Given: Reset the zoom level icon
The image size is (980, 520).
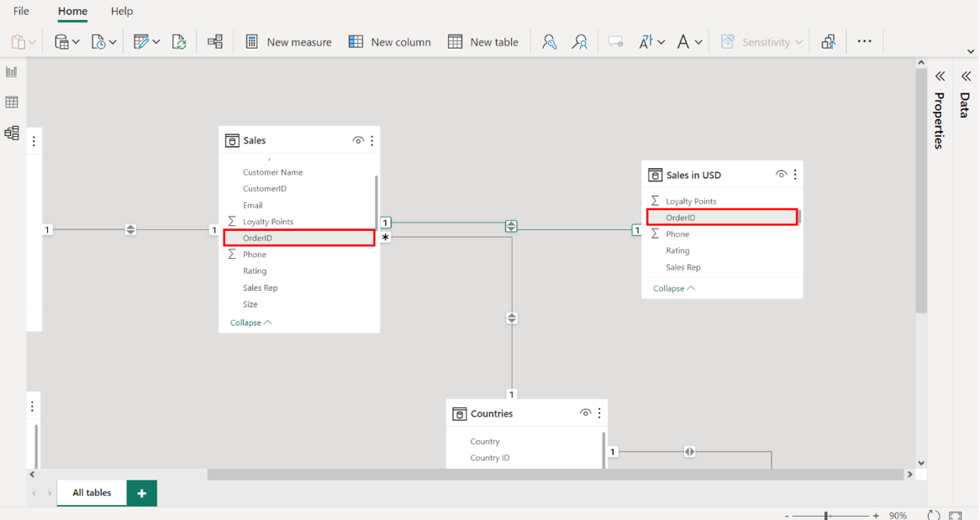Looking at the screenshot, I should pyautogui.click(x=933, y=515).
